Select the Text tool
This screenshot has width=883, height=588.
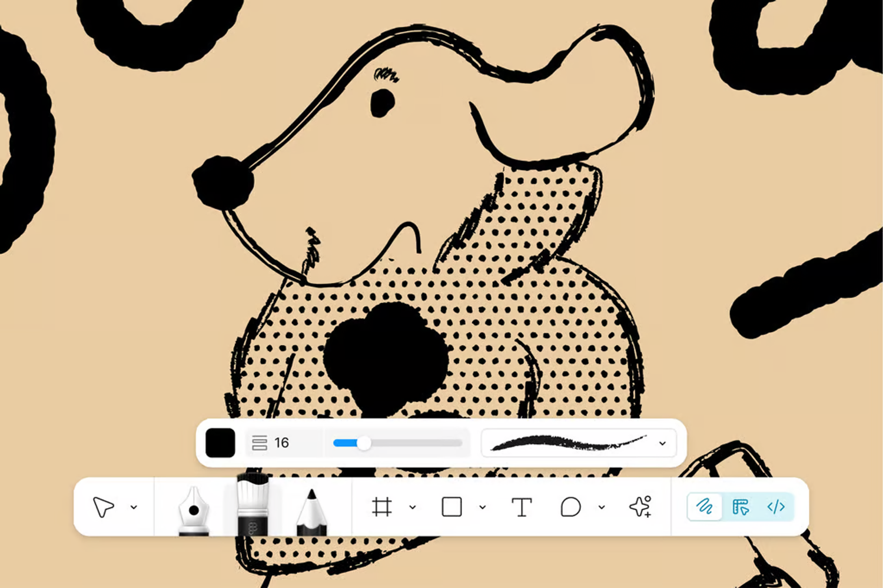coord(522,507)
